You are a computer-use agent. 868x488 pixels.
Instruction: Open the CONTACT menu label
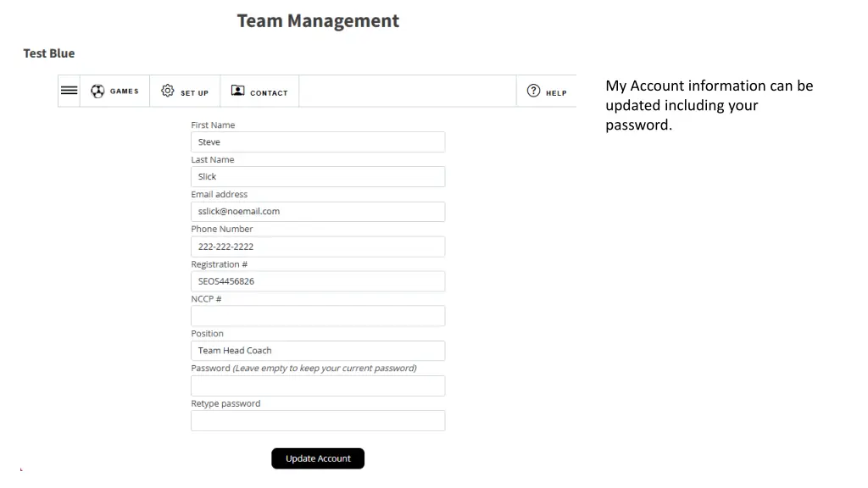coord(269,93)
